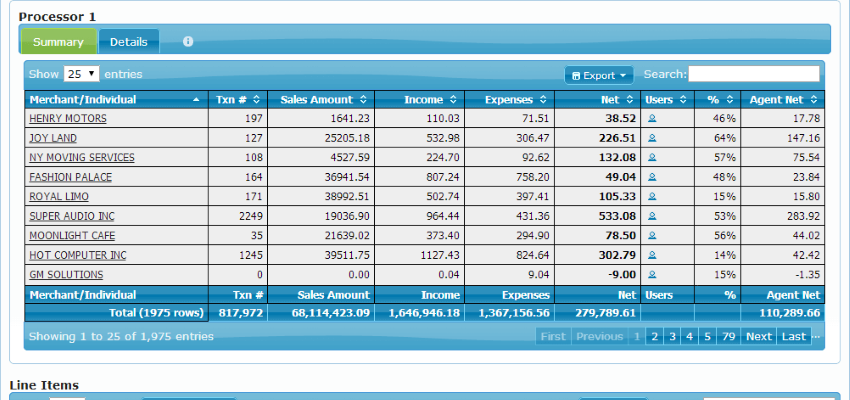Open the JOY LAND merchant link
The width and height of the screenshot is (850, 400).
[x=53, y=138]
